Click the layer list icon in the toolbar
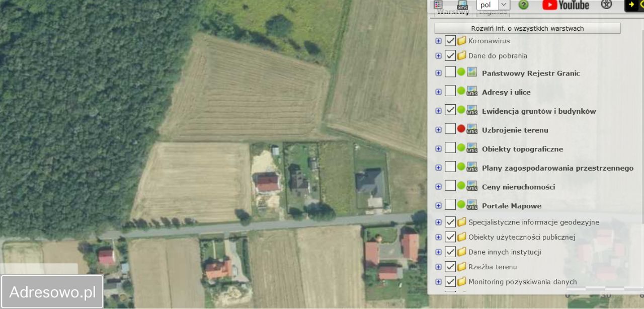The height and width of the screenshot is (309, 644). pos(438,5)
